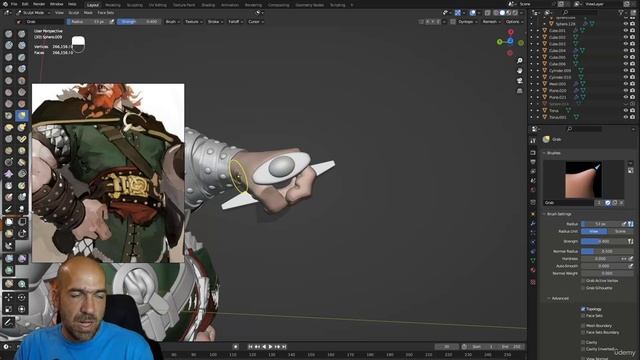Jump to timeline start frame
The image size is (640, 360).
click(250, 347)
